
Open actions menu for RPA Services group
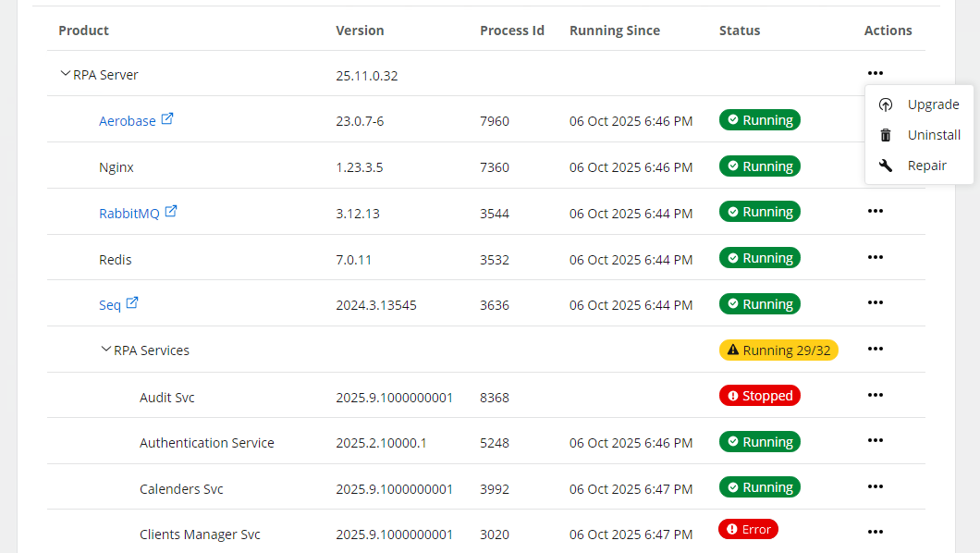click(875, 349)
